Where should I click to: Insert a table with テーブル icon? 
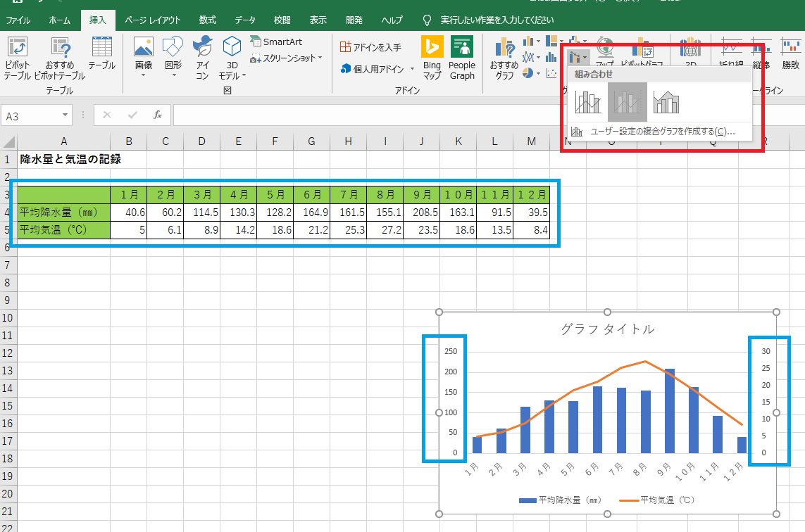click(x=101, y=53)
